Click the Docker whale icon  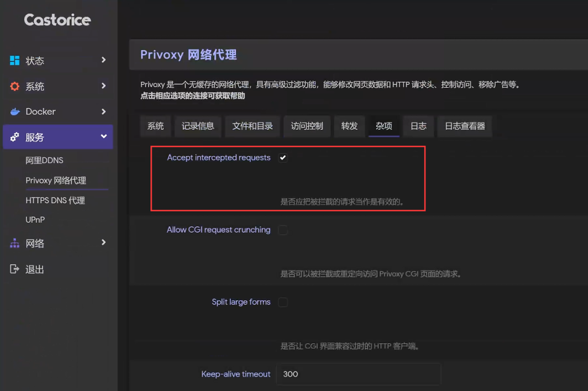[15, 111]
